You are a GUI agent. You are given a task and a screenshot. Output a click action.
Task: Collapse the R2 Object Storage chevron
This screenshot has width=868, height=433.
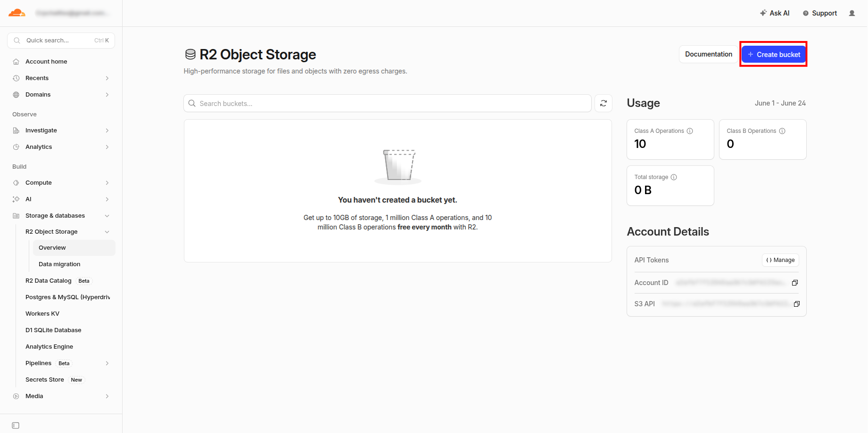pyautogui.click(x=107, y=232)
